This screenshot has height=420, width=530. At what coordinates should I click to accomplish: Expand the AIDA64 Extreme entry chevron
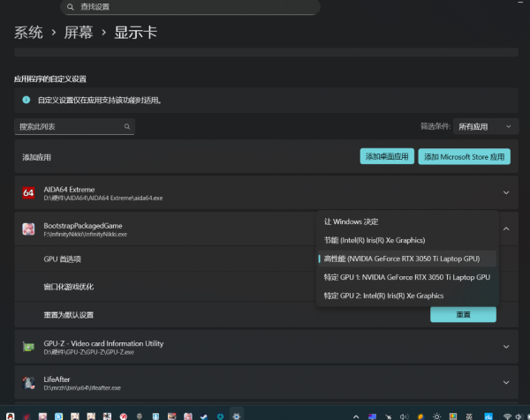point(506,192)
